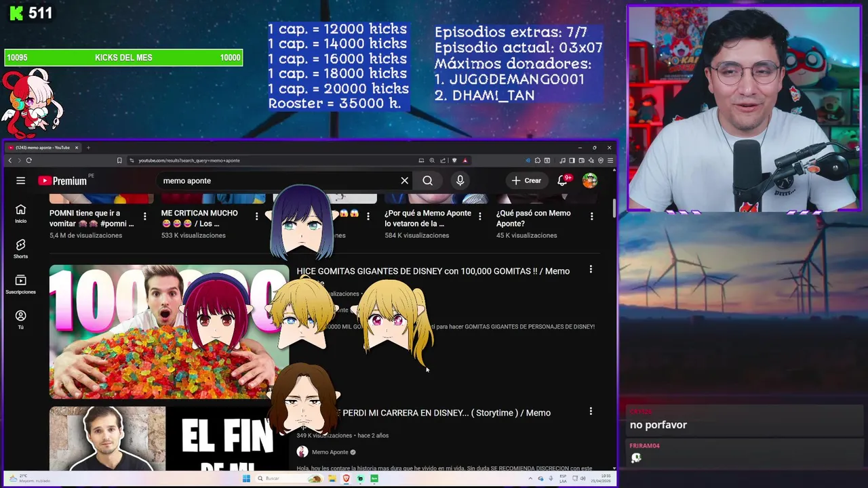This screenshot has height=488, width=868.
Task: Open PERDI MI CARRERA EN DISNEY video title
Action: (x=446, y=413)
